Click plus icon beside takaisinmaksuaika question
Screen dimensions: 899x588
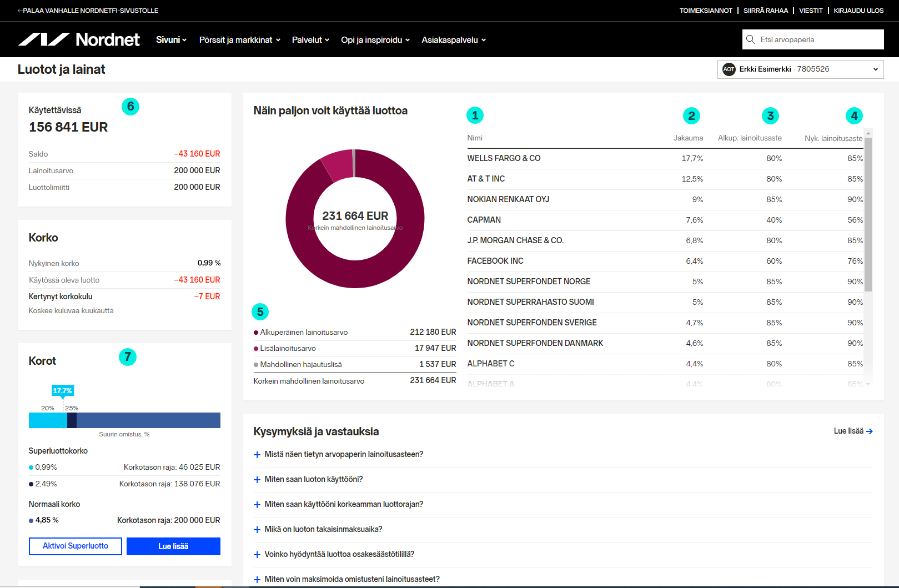click(257, 530)
